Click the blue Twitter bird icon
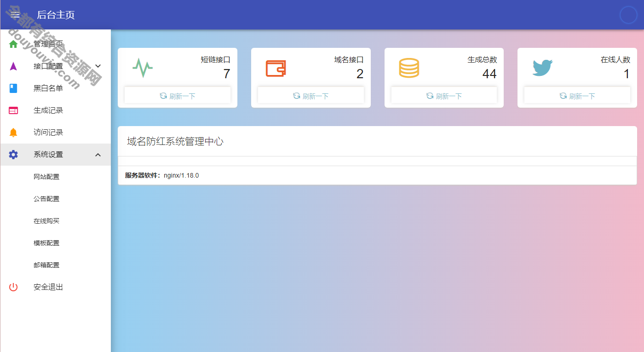The image size is (644, 352). coord(542,68)
